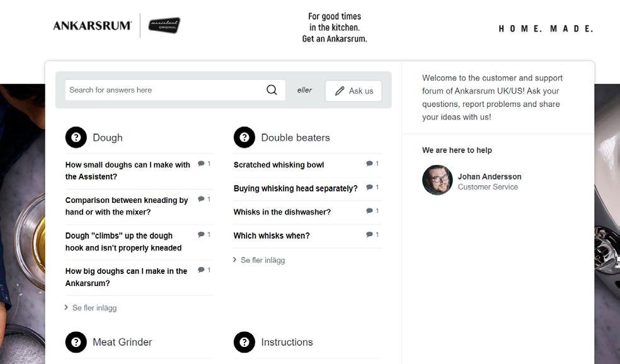Click the 'eller' text beside search
620x364 pixels.
(304, 90)
